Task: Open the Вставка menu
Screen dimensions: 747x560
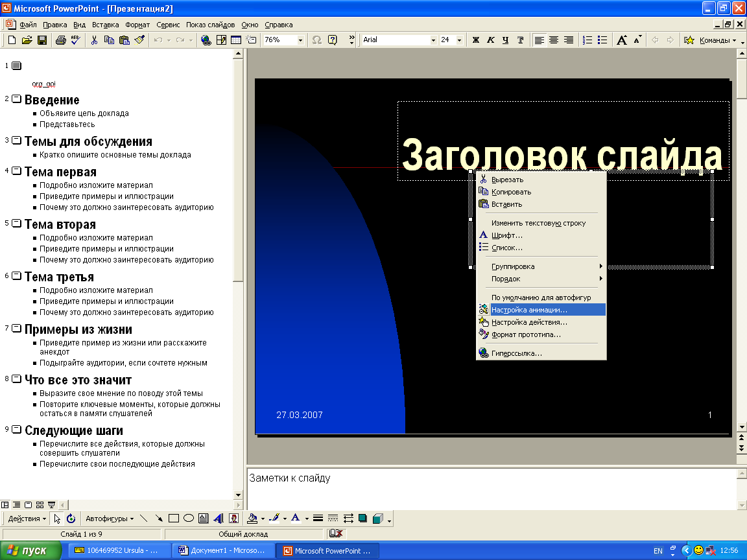Action: pos(105,25)
